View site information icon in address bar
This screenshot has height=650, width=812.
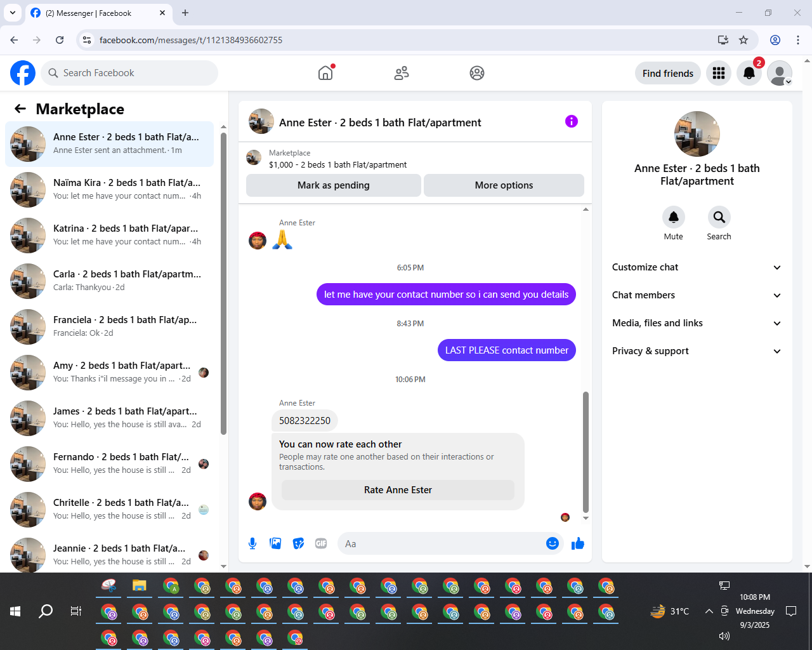pos(88,40)
